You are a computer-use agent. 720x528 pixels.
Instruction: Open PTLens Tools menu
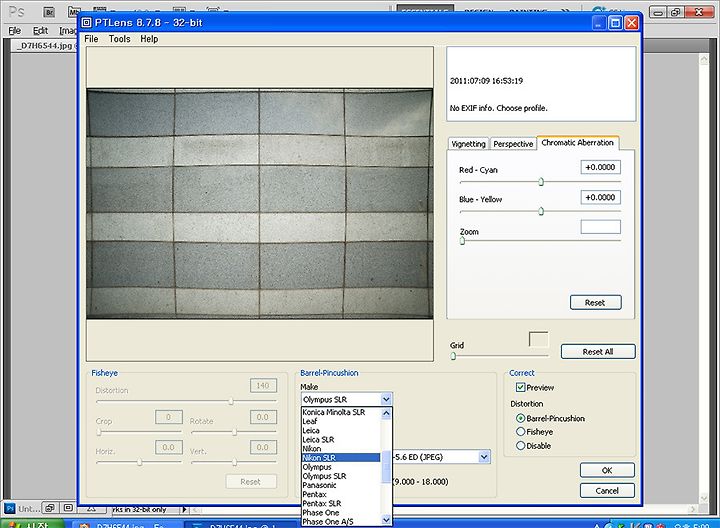[119, 39]
